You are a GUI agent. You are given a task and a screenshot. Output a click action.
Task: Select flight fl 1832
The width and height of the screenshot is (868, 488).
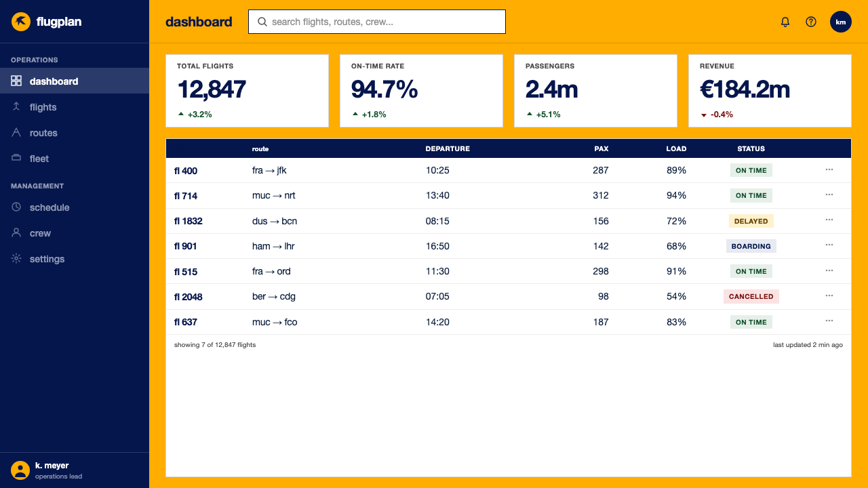point(189,221)
